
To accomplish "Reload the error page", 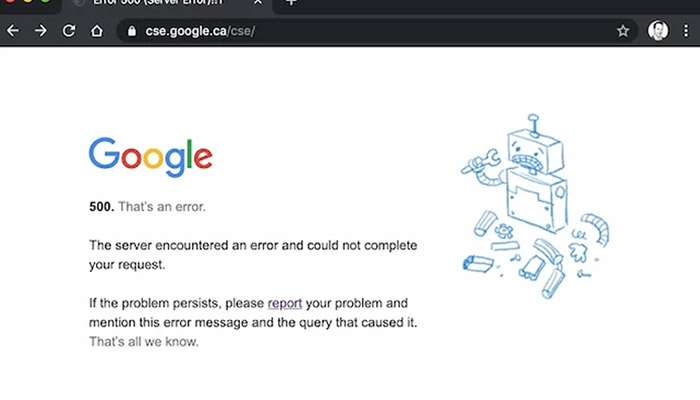I will (x=69, y=31).
